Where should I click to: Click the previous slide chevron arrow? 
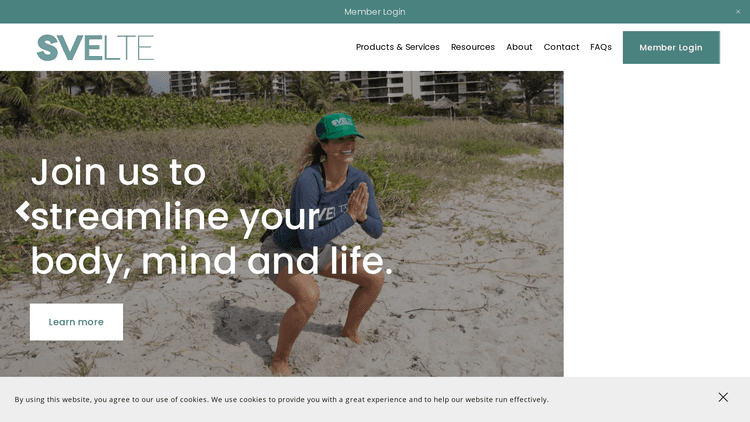[22, 211]
